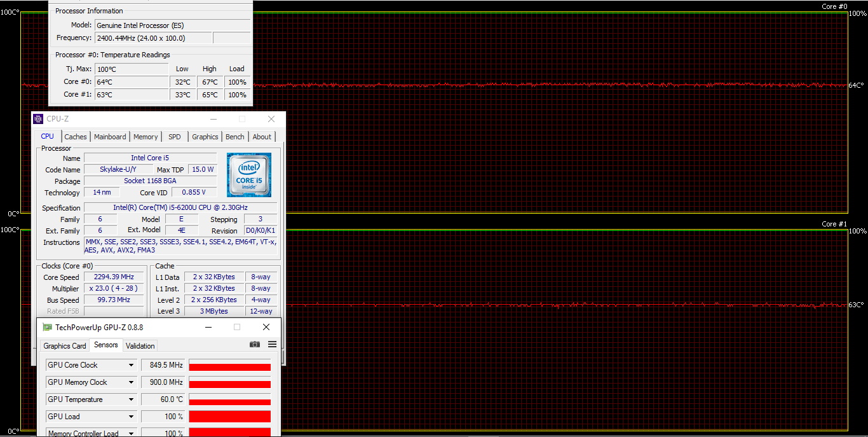
Task: Click the Genuine Intel Processor (ES) model field
Action: click(172, 25)
